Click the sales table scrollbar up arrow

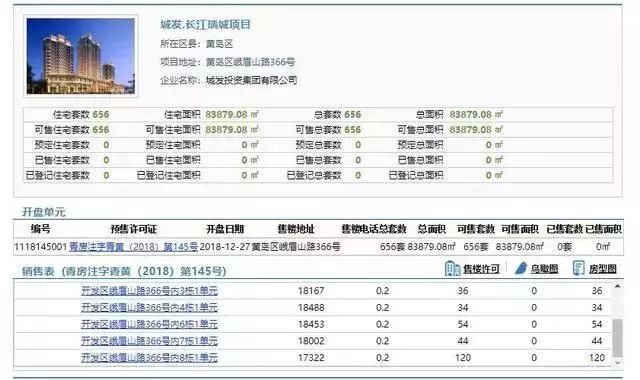[x=618, y=287]
